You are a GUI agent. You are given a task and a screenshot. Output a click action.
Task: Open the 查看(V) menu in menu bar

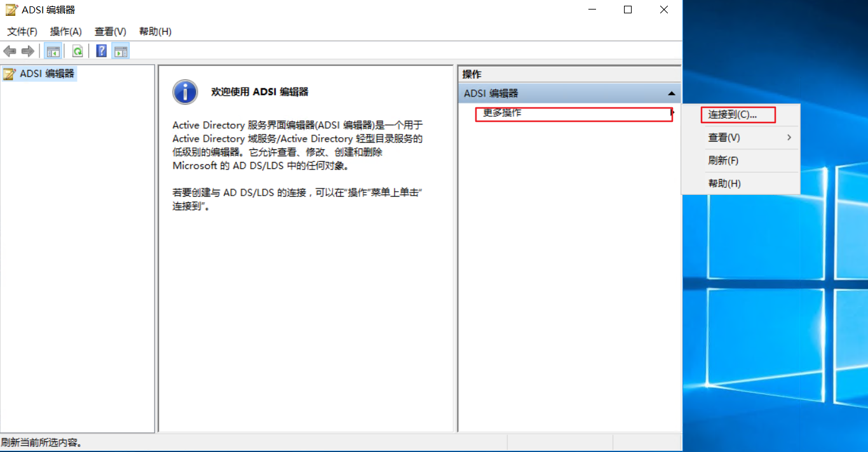click(111, 32)
